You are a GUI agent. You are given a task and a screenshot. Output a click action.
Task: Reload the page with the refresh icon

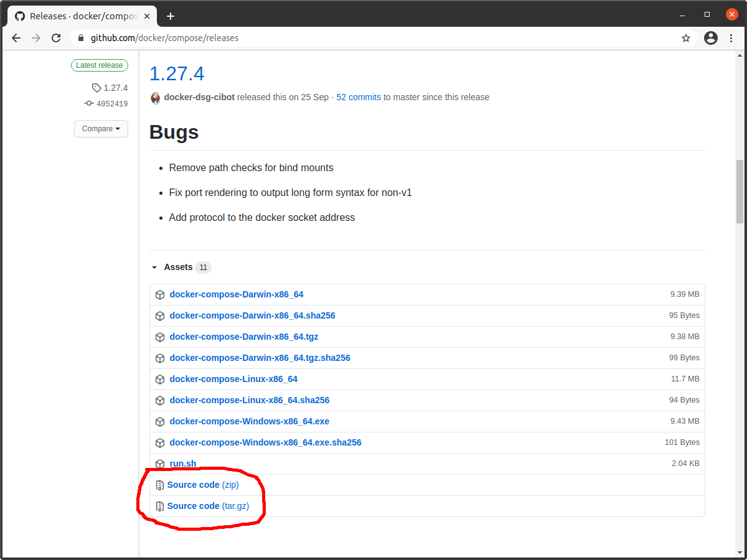[56, 38]
